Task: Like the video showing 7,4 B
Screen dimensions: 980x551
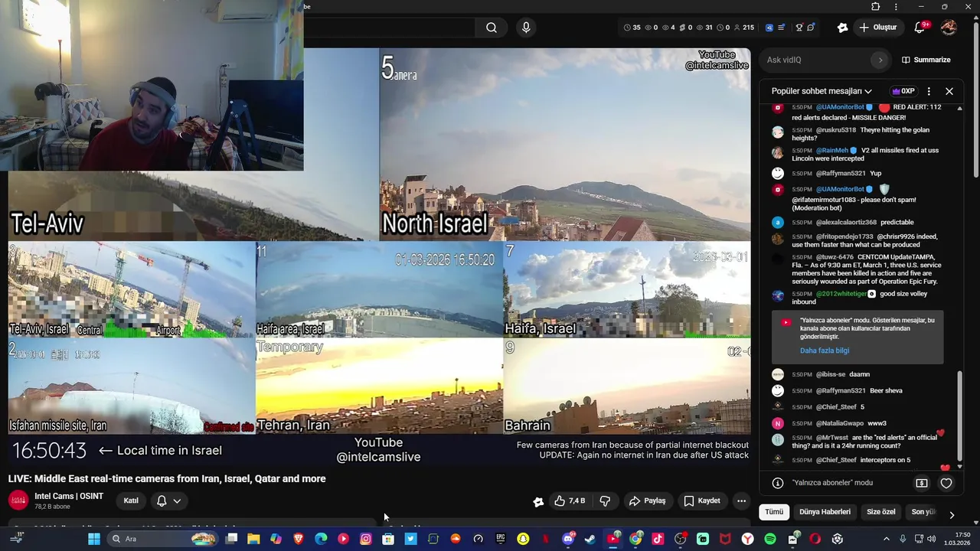Action: click(570, 501)
